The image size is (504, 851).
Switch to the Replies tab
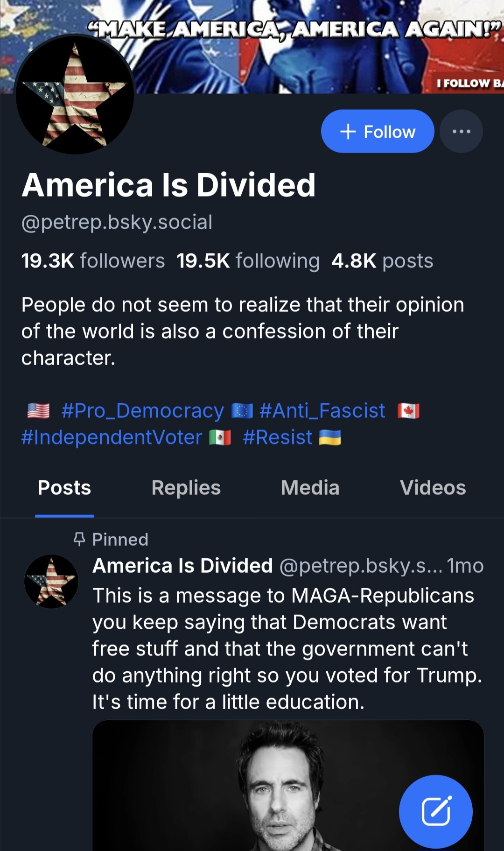186,488
